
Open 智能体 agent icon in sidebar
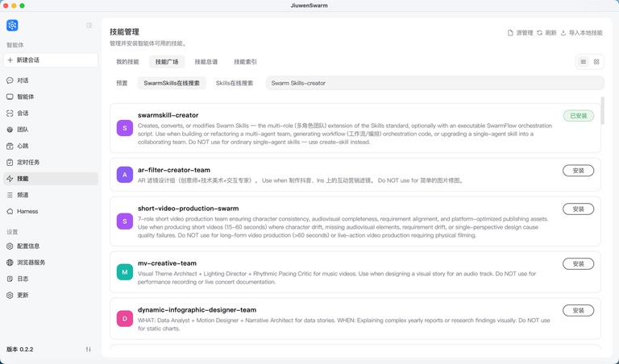[10, 97]
